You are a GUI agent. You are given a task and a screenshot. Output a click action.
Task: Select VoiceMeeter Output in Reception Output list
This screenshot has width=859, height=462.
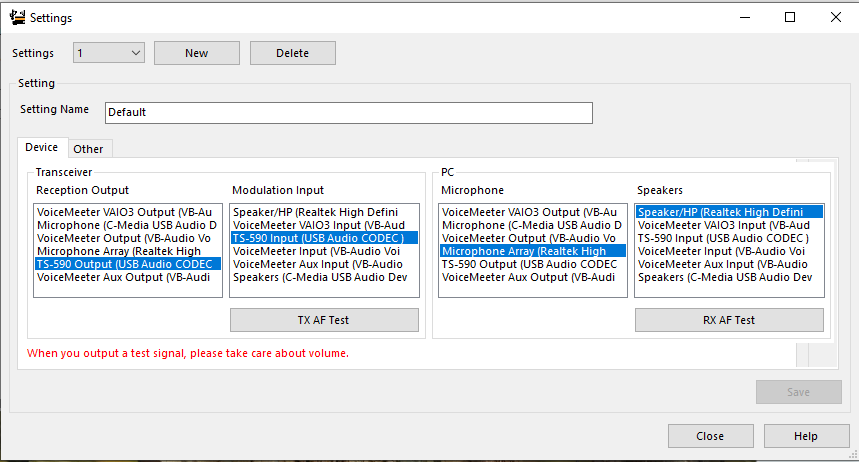point(128,238)
